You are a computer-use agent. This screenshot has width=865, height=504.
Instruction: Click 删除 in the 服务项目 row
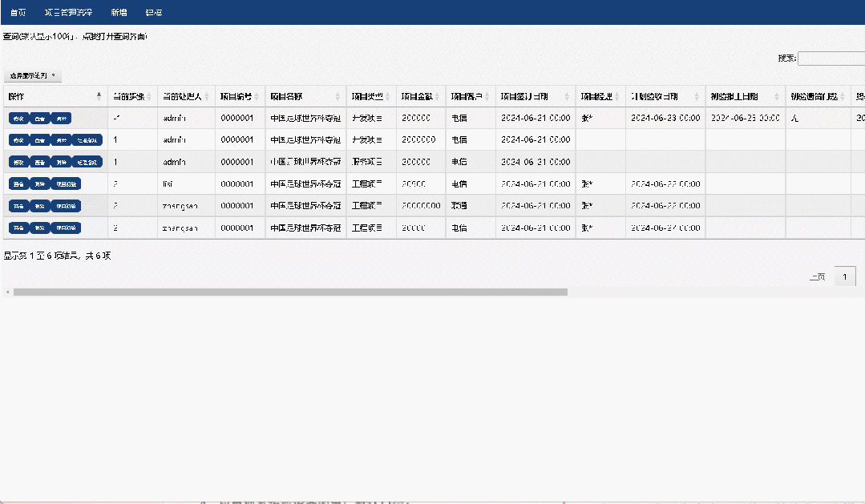point(61,162)
